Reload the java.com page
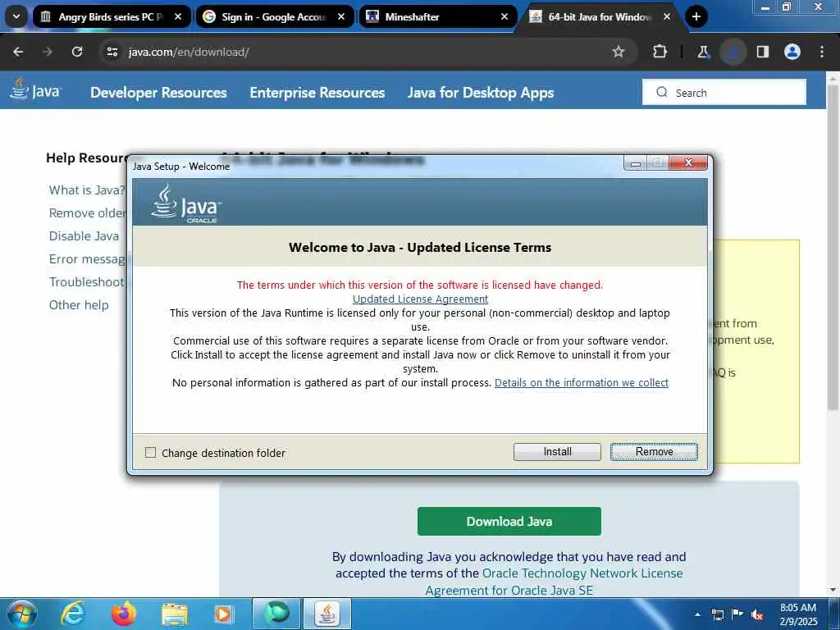Image resolution: width=840 pixels, height=630 pixels. (x=77, y=52)
